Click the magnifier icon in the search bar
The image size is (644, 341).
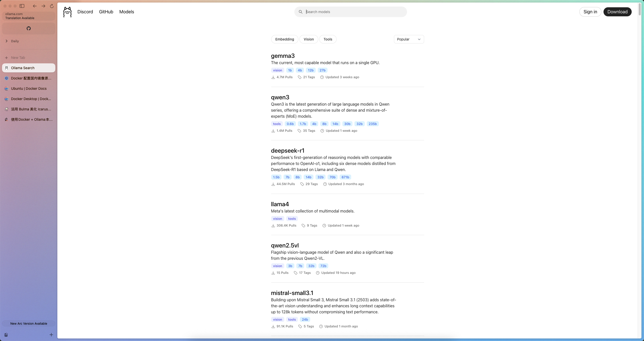(301, 12)
